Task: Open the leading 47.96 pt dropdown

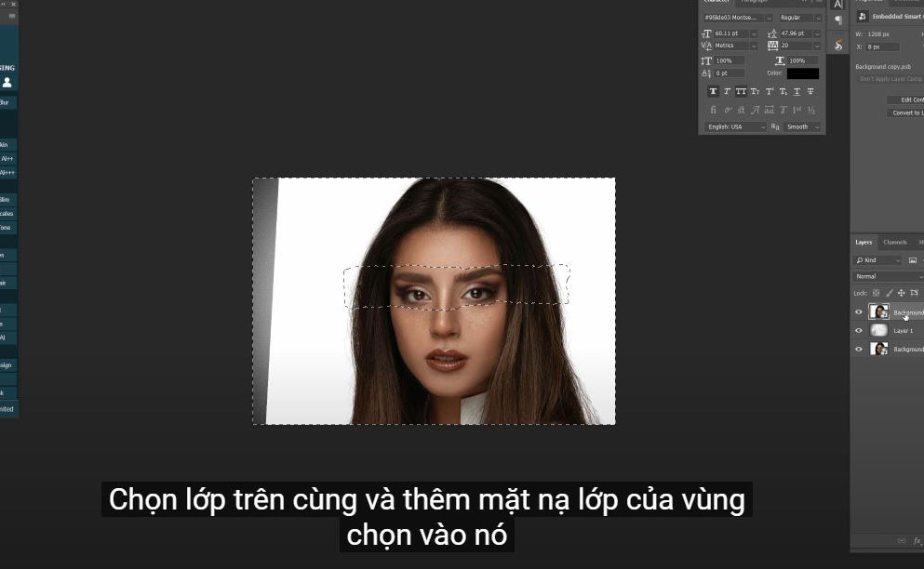Action: 817,33
